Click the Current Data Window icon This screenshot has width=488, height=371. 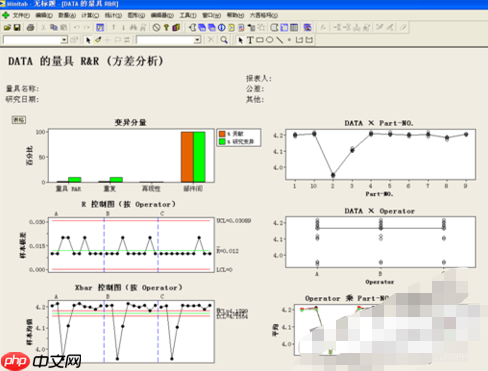(284, 27)
